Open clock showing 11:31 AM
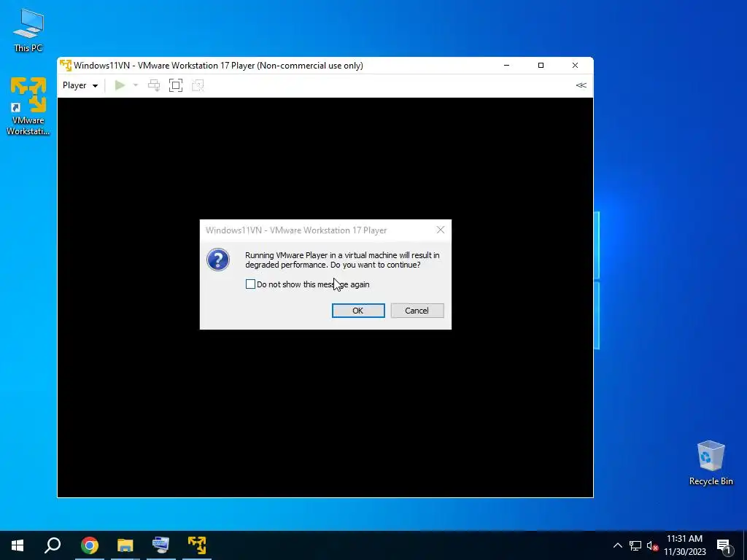Screen dimensions: 747x560 [684, 545]
